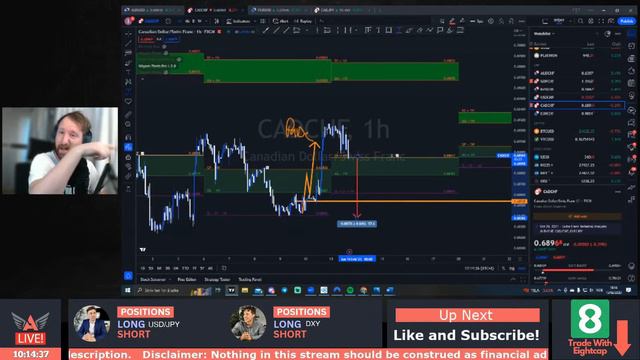Viewport: 640px width, 360px height.
Task: Click the red SELL price button on chart
Action: [x=146, y=39]
